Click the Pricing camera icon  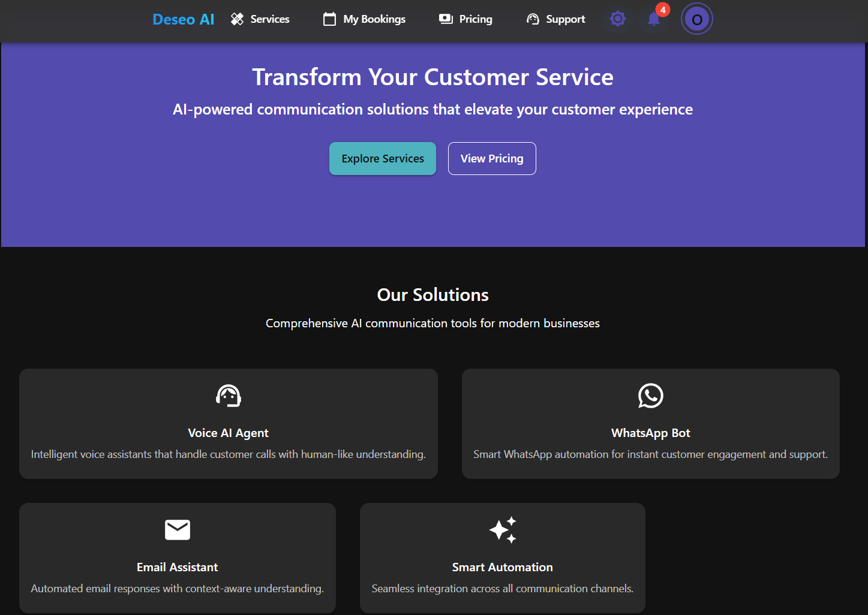(445, 19)
